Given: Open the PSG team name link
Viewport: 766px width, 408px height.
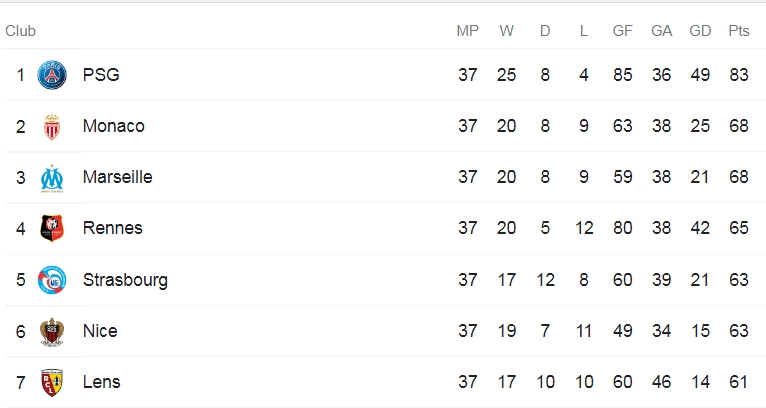Looking at the screenshot, I should point(101,75).
